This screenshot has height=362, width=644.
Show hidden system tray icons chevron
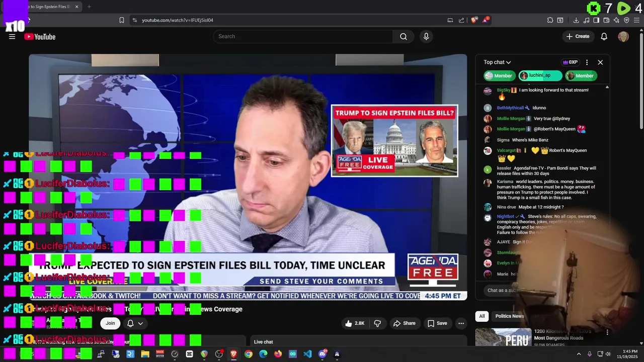pyautogui.click(x=579, y=354)
